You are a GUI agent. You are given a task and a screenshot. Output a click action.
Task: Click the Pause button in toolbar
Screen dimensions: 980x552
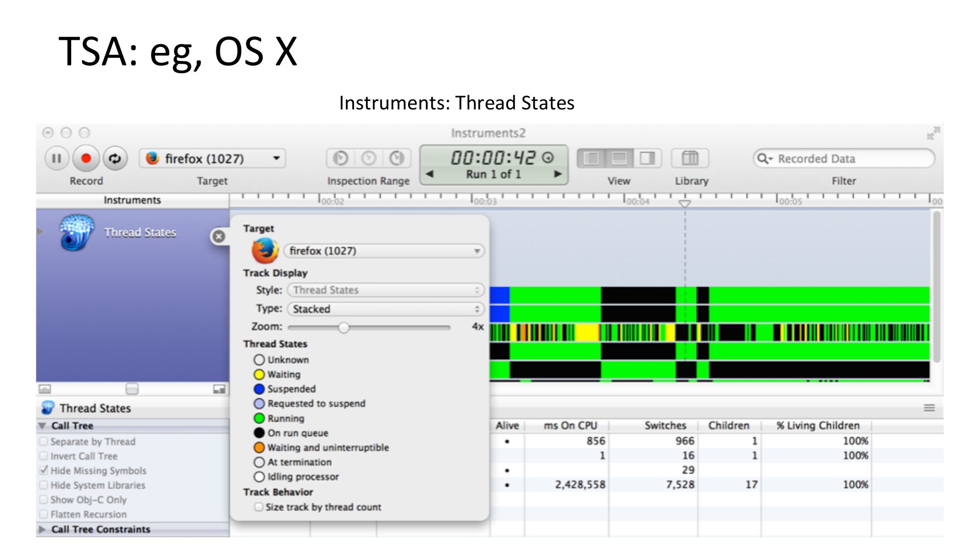pyautogui.click(x=56, y=158)
